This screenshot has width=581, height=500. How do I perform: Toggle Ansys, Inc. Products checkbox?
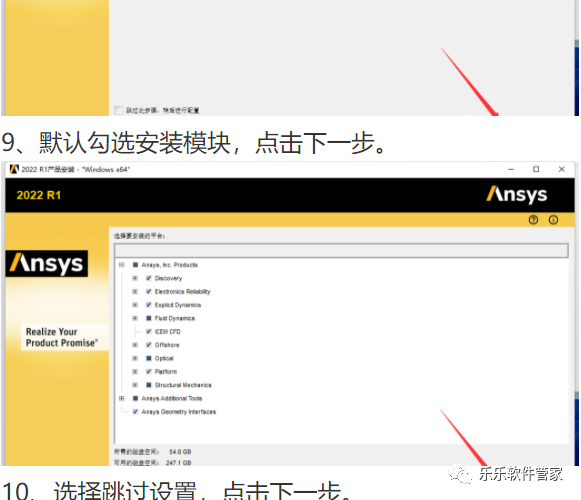(135, 265)
